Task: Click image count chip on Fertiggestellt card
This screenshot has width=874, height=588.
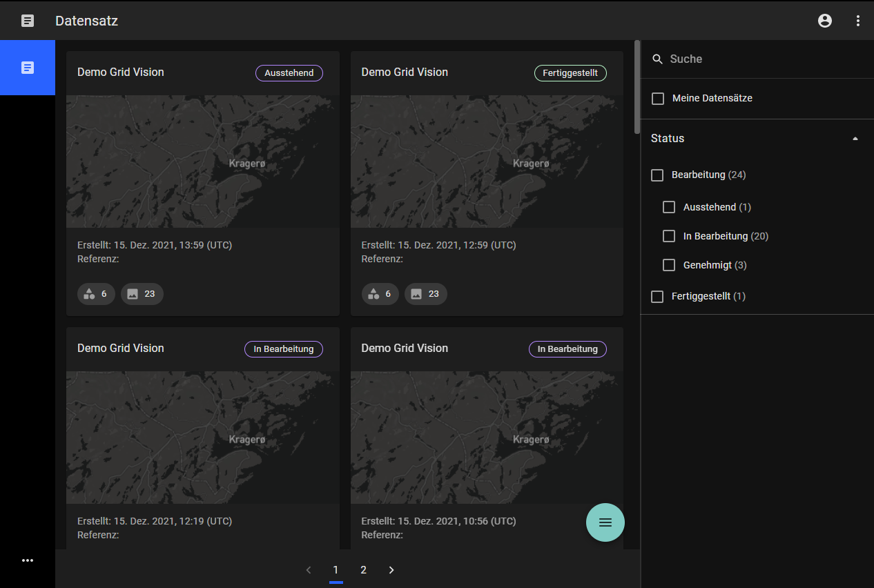Action: (x=425, y=294)
